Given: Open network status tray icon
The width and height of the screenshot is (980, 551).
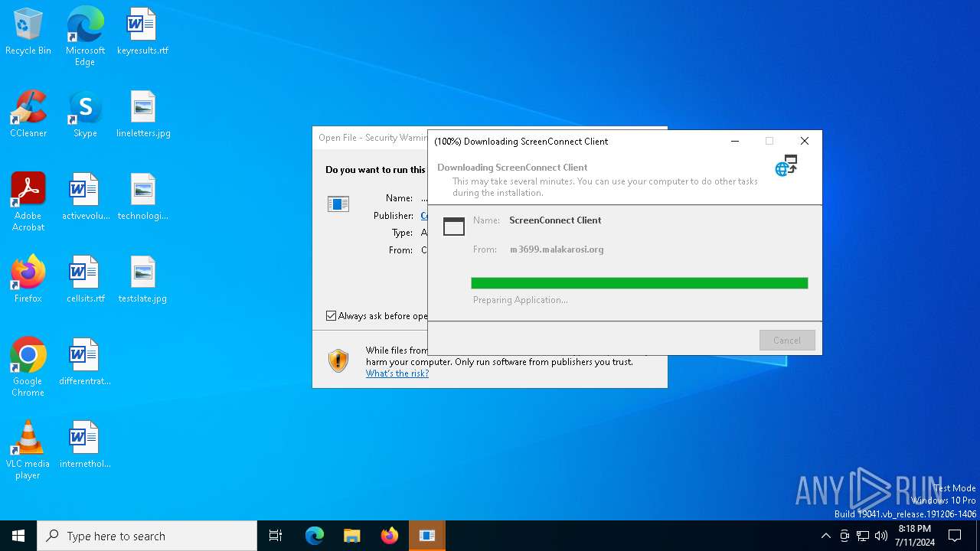Looking at the screenshot, I should (863, 536).
